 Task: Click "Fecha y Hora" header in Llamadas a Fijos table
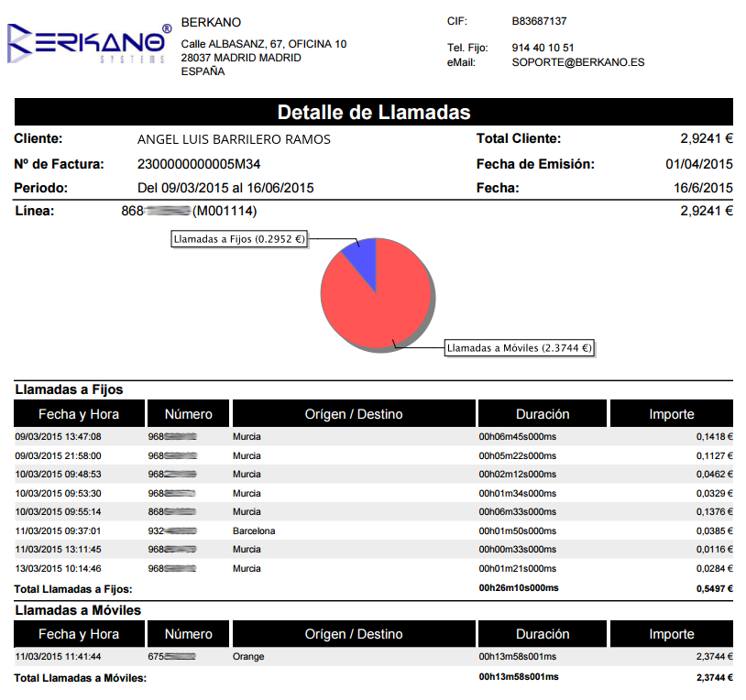79,414
